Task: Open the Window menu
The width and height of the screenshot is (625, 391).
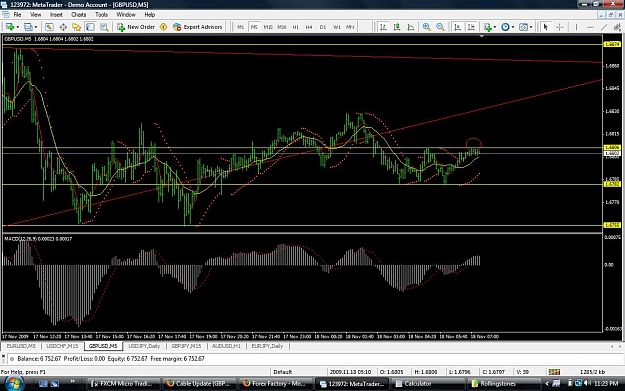Action: click(x=126, y=15)
